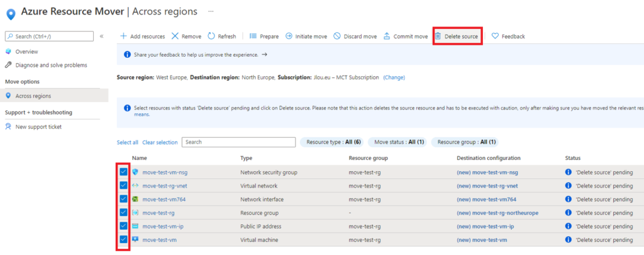
Task: Open (new) move-test-vm-ip destination link
Action: click(x=485, y=226)
